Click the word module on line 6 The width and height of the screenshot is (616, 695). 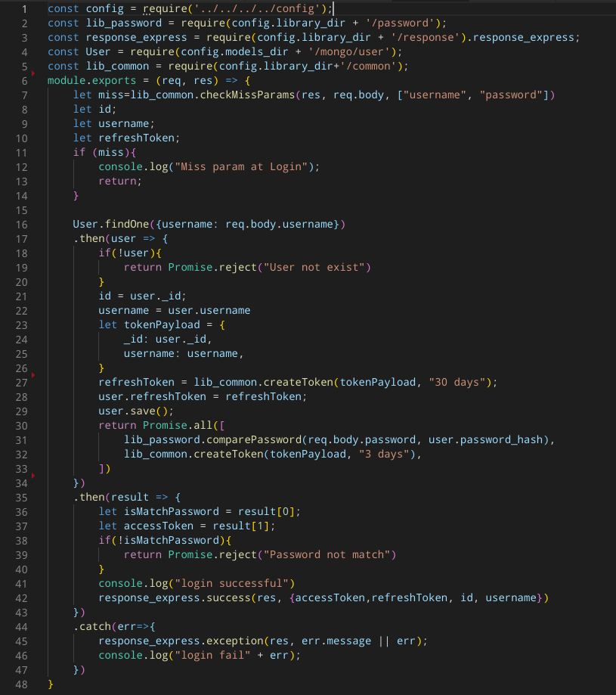[67, 80]
